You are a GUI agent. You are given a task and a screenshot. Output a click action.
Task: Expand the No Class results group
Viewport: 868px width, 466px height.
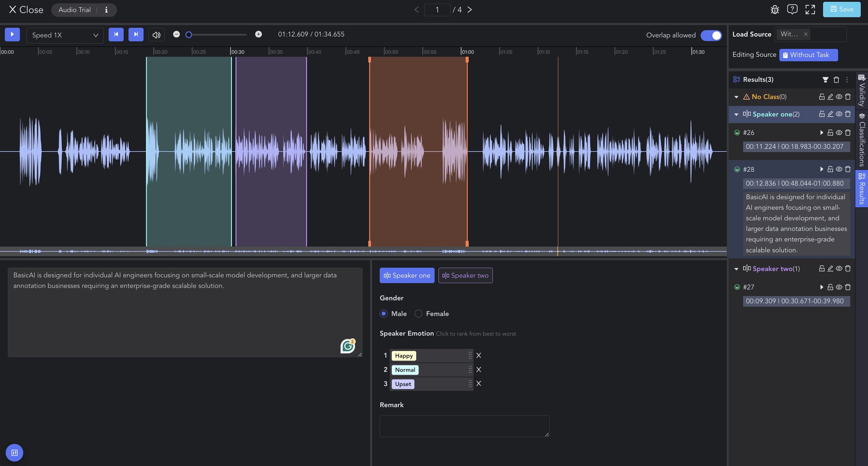[736, 97]
